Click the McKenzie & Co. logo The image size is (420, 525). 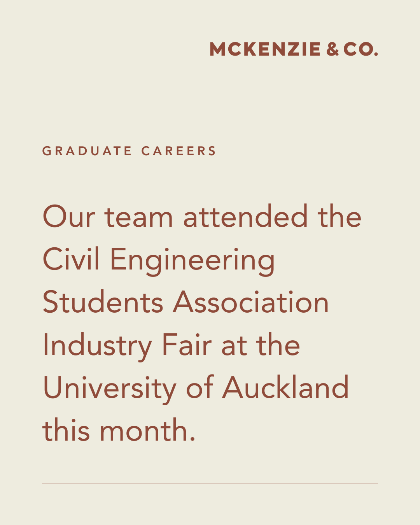294,49
